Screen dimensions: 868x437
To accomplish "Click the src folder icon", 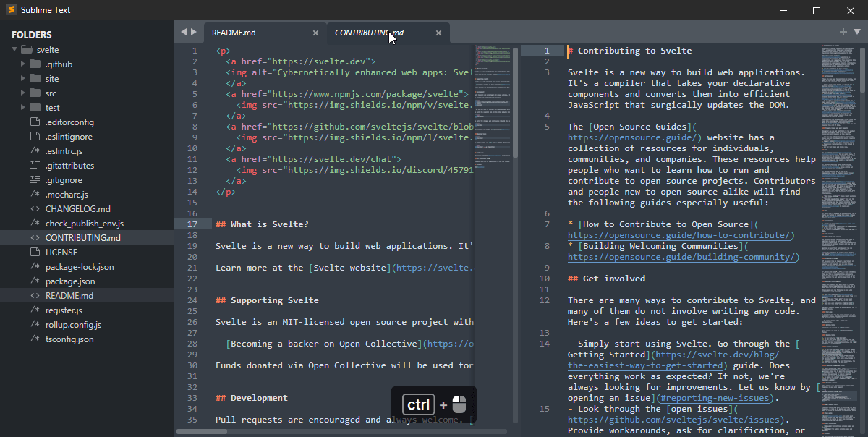I will pyautogui.click(x=35, y=93).
